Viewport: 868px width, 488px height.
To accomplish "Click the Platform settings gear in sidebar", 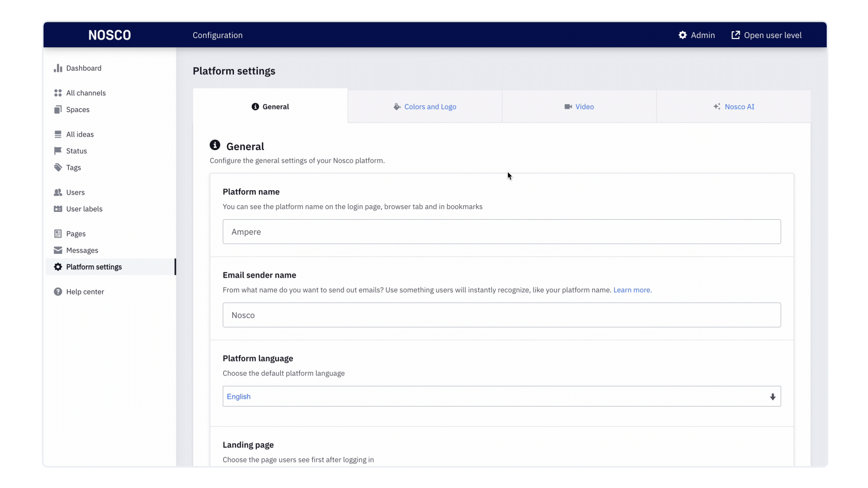I will tap(58, 267).
